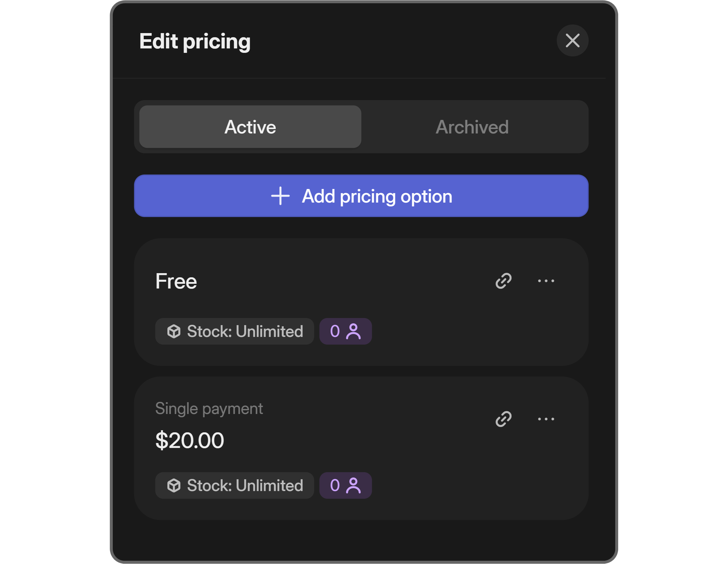728x564 pixels.
Task: Click the Stock: Unlimited badge on Free
Action: pos(234,331)
